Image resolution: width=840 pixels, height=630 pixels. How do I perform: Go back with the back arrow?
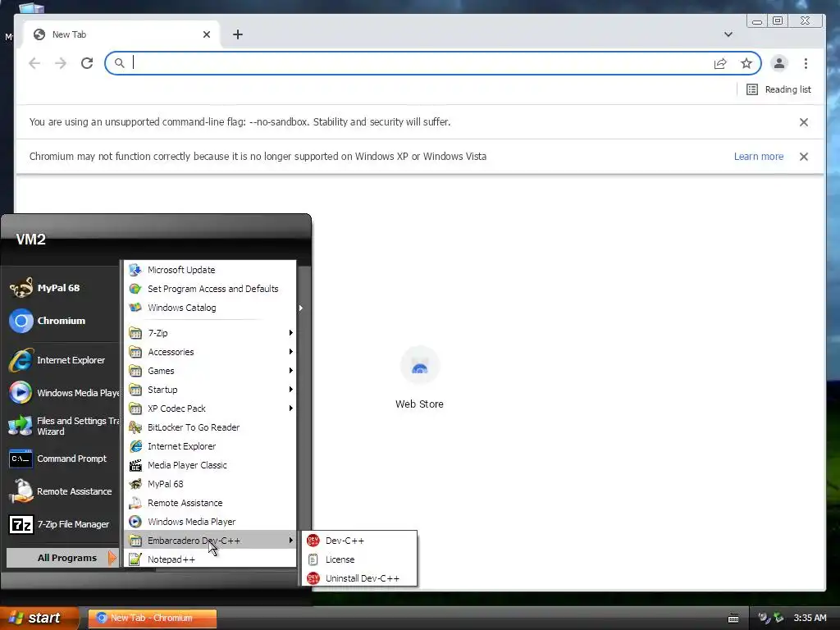34,63
